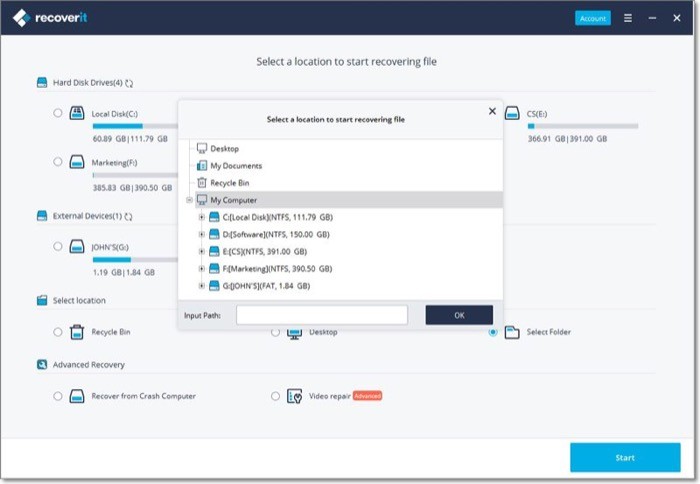Click the Select Folder icon

(512, 332)
